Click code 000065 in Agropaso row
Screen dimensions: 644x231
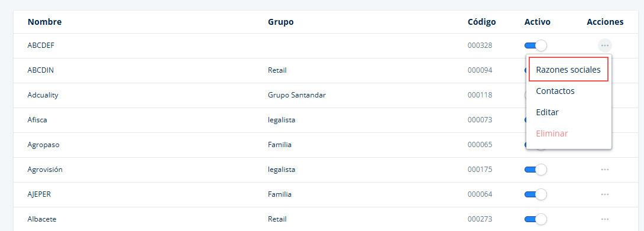[x=480, y=144]
